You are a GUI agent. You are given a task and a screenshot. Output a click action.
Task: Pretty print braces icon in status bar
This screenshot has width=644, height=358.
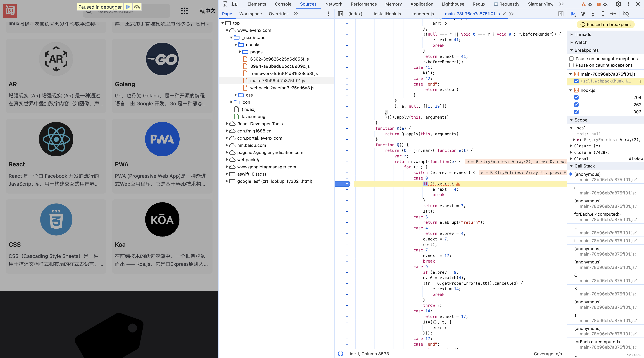(x=340, y=354)
